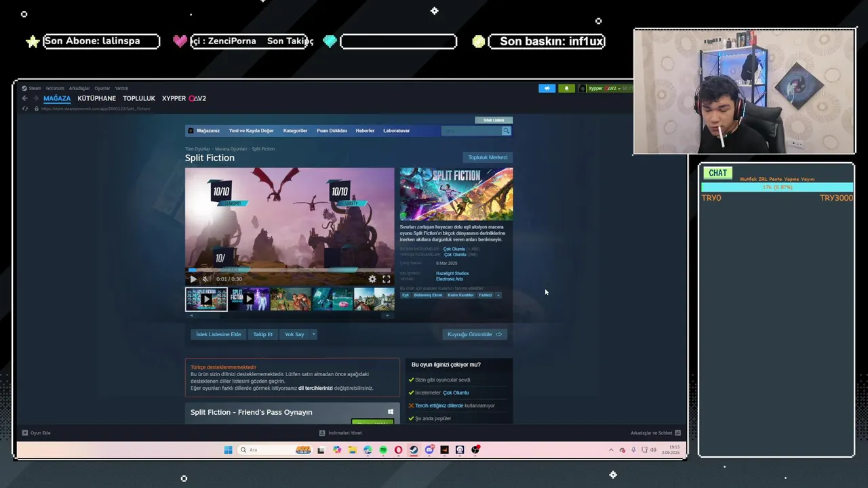This screenshot has width=868, height=488.
Task: Open İndirmeleri Yönet in Steam footer
Action: click(x=340, y=432)
